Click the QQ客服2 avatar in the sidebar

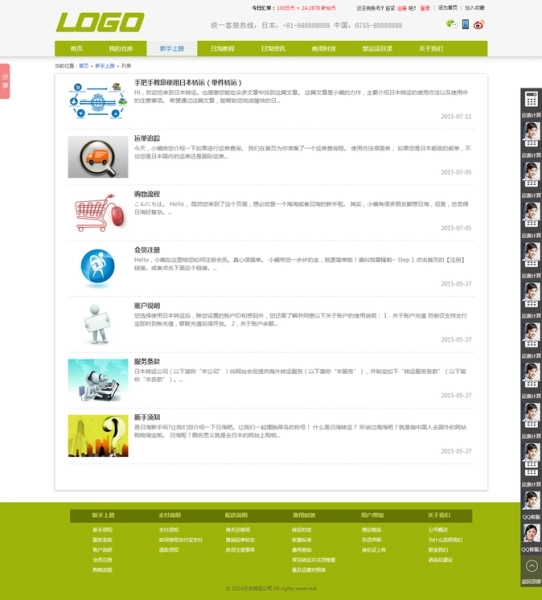(x=531, y=533)
